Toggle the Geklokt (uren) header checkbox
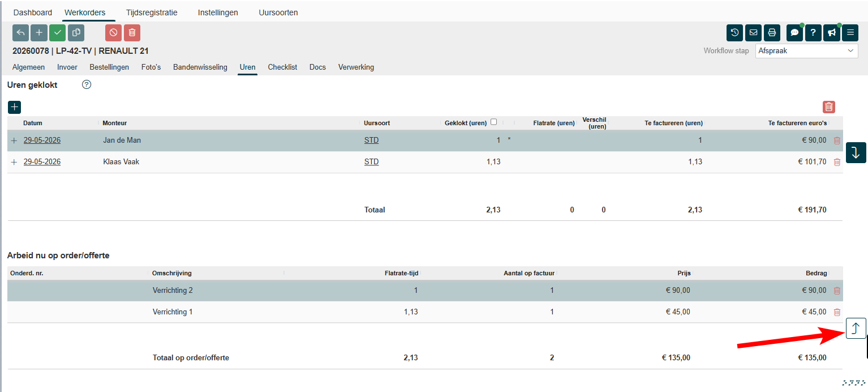The height and width of the screenshot is (392, 868). [x=494, y=122]
